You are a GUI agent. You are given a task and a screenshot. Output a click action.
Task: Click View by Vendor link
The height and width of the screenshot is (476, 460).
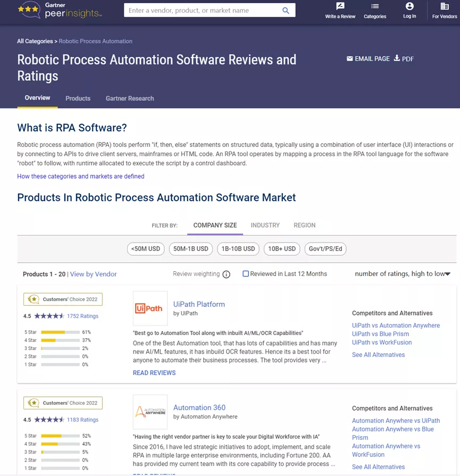93,274
